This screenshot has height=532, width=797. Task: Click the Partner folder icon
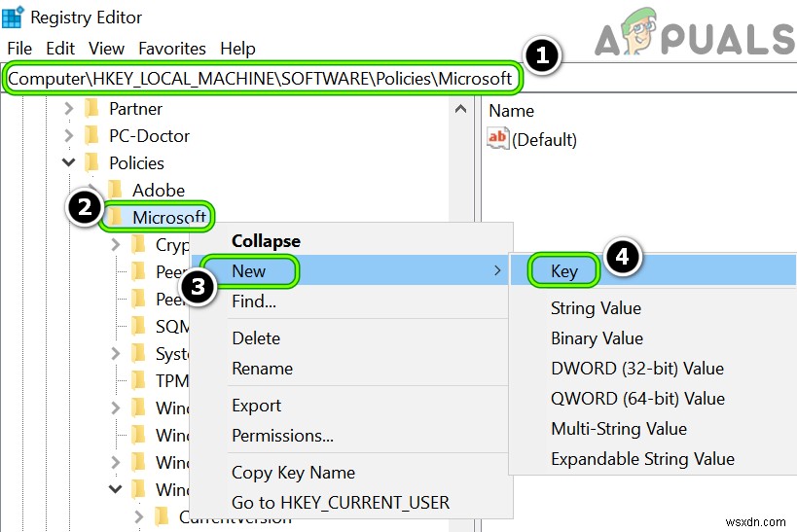tap(92, 108)
